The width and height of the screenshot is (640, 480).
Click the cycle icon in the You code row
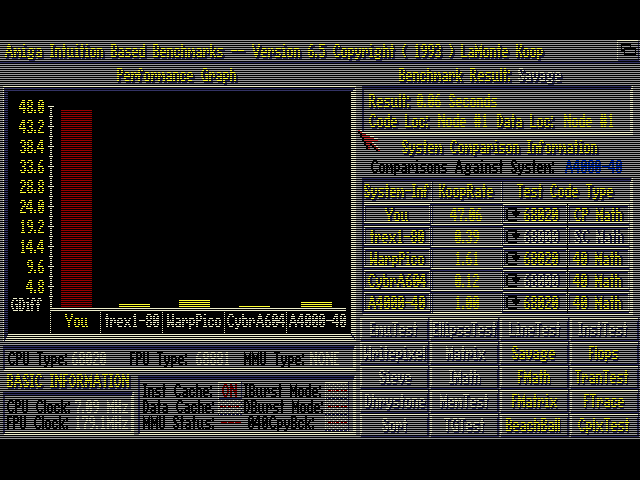pos(513,215)
